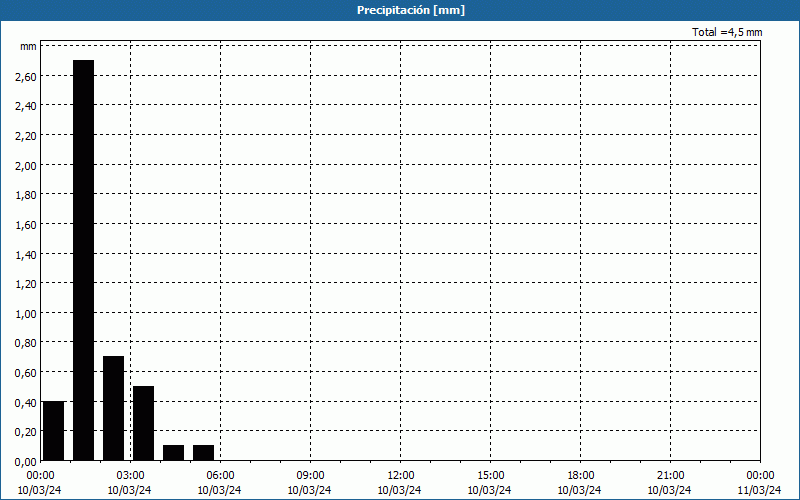Click the 1,80 y-axis label

pos(26,194)
